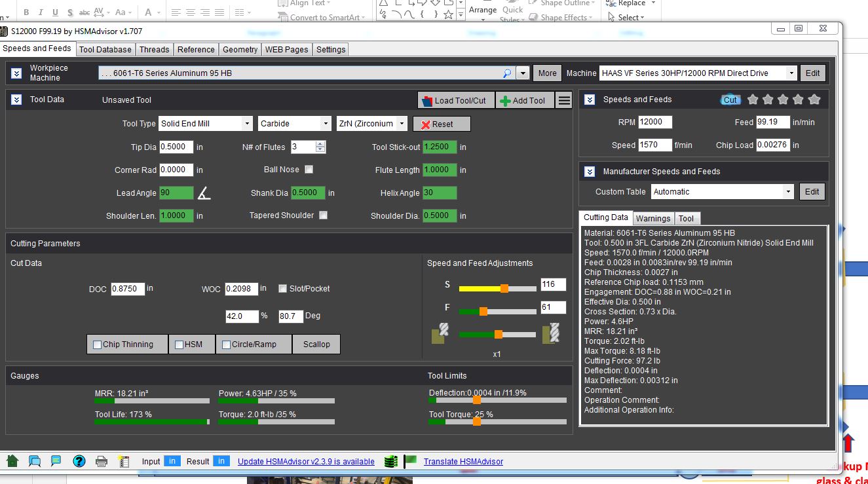Click the material search magnifier icon
This screenshot has height=484, width=868.
click(x=507, y=73)
